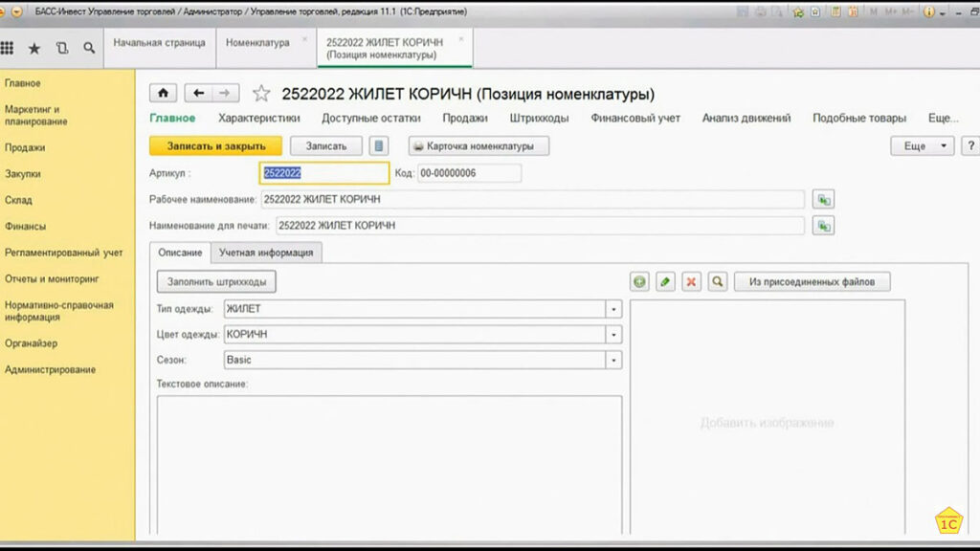Open the Продажи form navigation link
The height and width of the screenshot is (551, 980).
465,118
